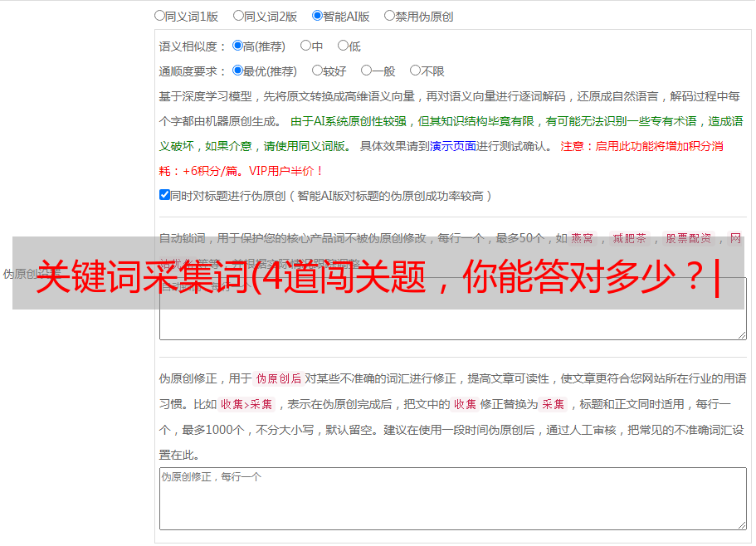Select the 同义词2版 radio option
Image resolution: width=756 pixels, height=546 pixels.
(x=238, y=16)
